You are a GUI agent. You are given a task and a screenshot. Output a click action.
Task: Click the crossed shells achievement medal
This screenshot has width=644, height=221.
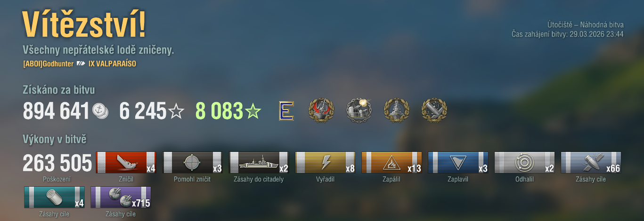coord(434,110)
